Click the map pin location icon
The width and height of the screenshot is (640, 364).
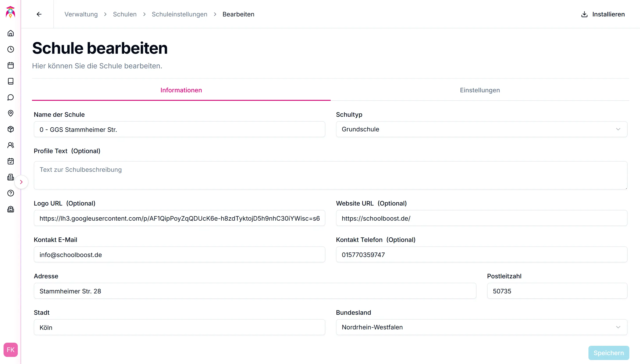10,113
